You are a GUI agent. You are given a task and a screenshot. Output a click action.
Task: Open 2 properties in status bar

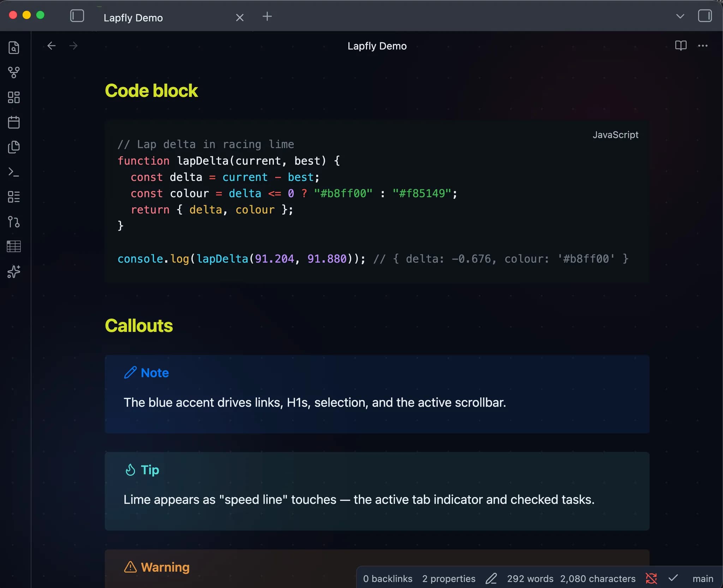[x=449, y=579]
